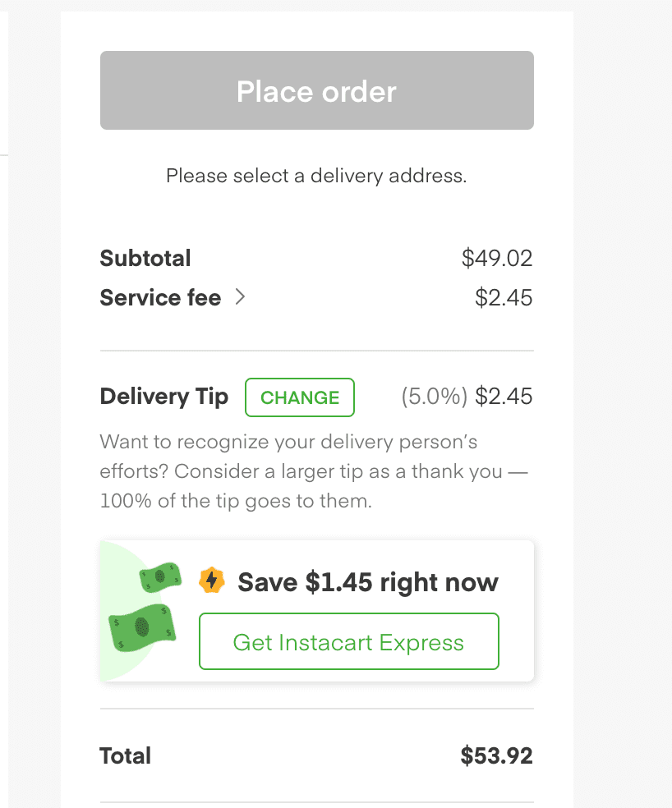Click the $2.45 service fee amount

pos(504,298)
